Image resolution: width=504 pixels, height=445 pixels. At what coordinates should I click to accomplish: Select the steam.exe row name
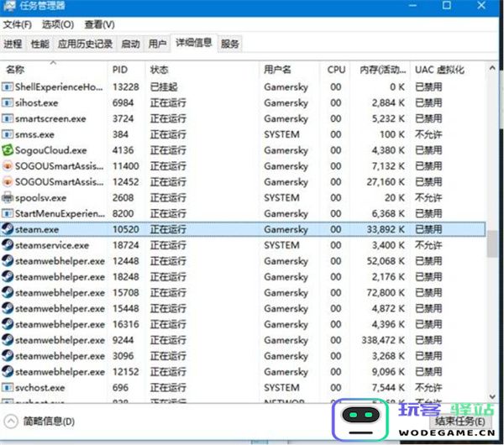(37, 229)
